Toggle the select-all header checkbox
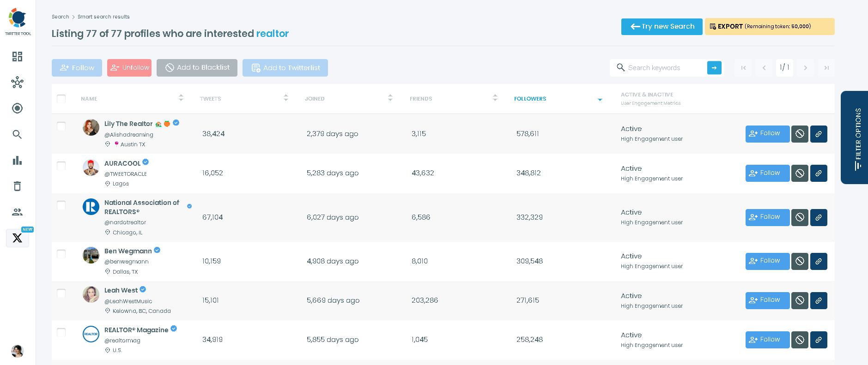This screenshot has width=868, height=365. (61, 99)
